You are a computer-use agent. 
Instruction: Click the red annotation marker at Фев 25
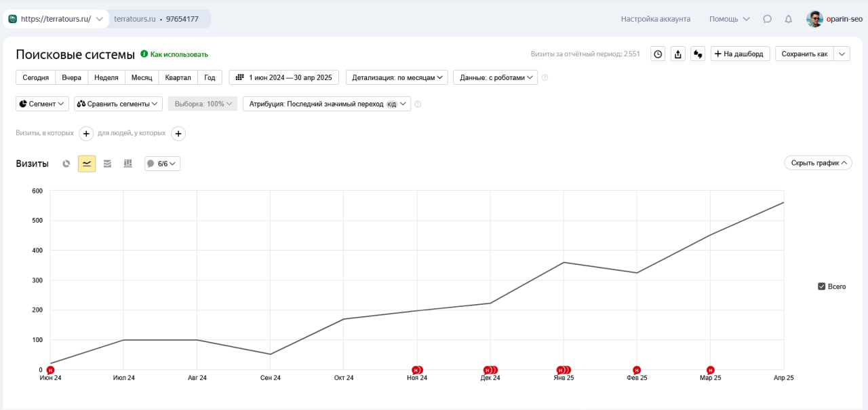636,370
